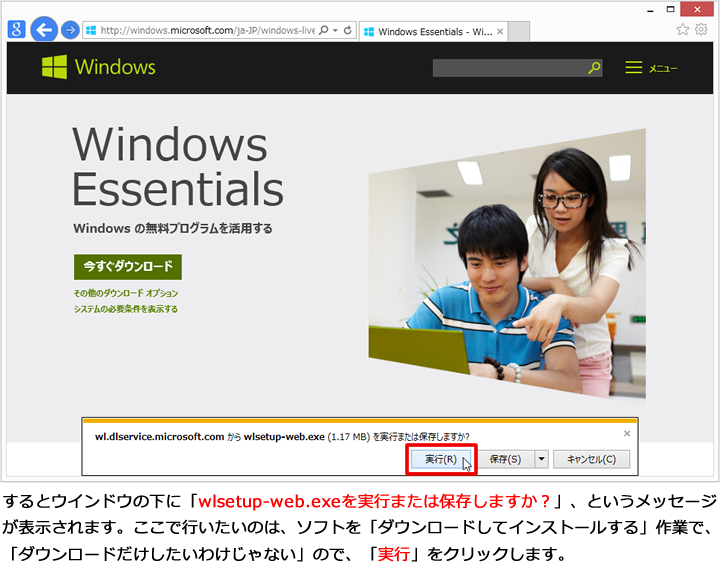
Task: Maximize the browser window
Action: (671, 9)
